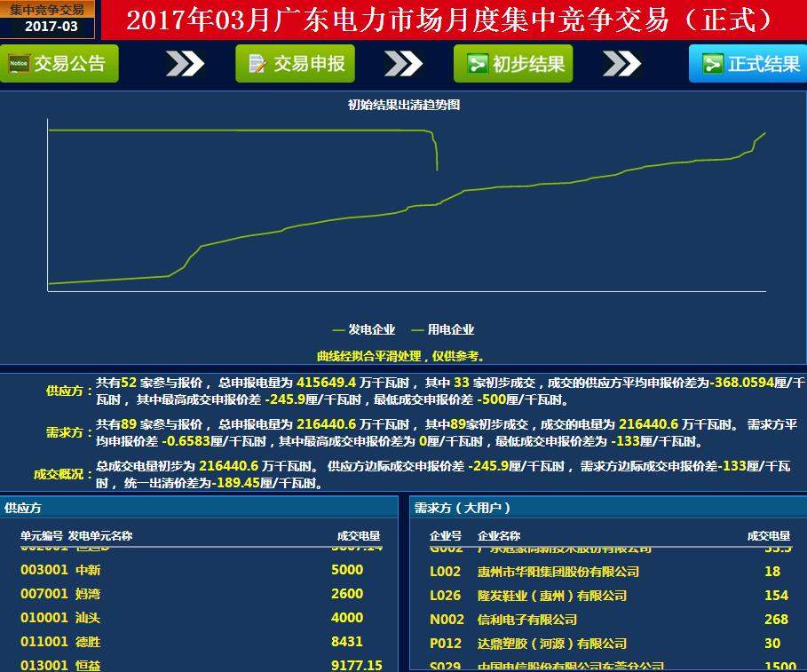Click the 成交电量 column header in 供应方
This screenshot has width=807, height=672.
(359, 536)
